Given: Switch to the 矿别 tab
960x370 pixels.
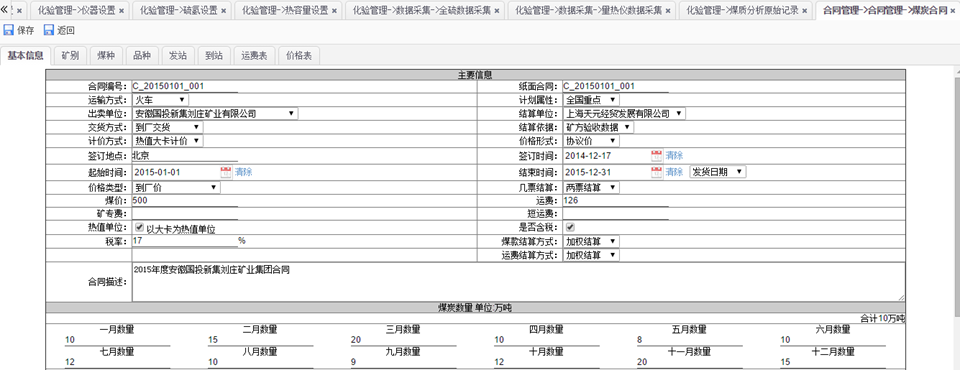Looking at the screenshot, I should (x=70, y=56).
